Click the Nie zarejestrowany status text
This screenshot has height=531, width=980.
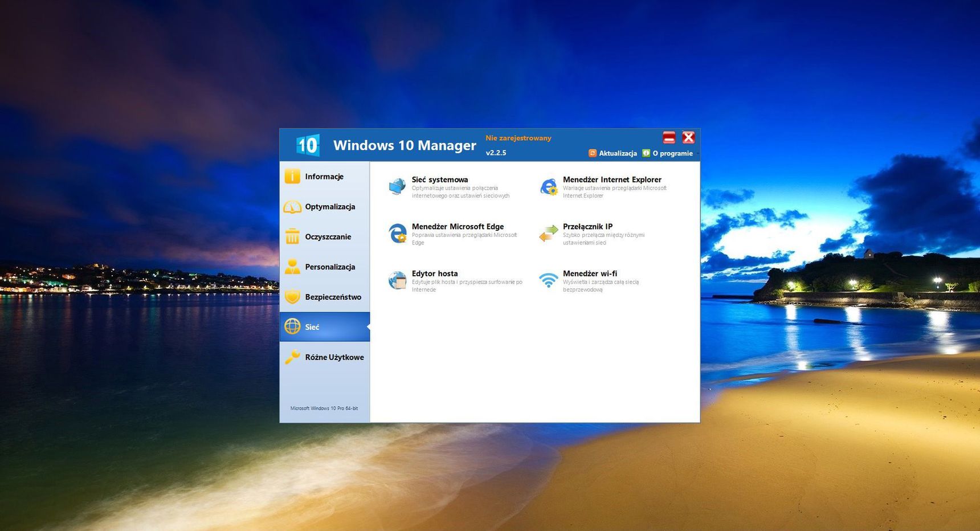(x=518, y=138)
